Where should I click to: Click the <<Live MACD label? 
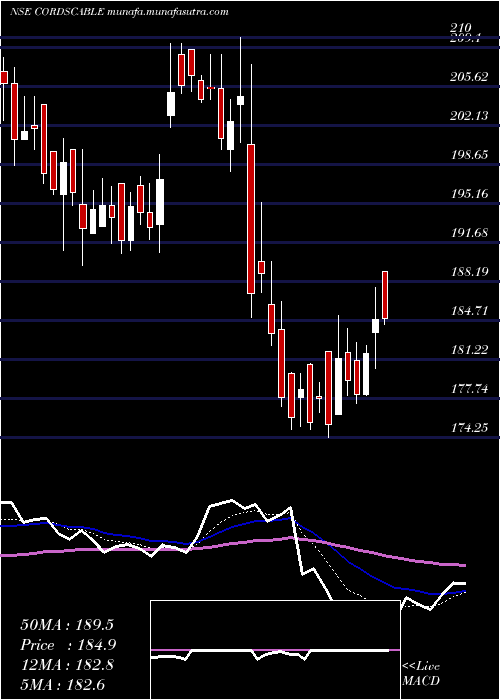pos(421,673)
